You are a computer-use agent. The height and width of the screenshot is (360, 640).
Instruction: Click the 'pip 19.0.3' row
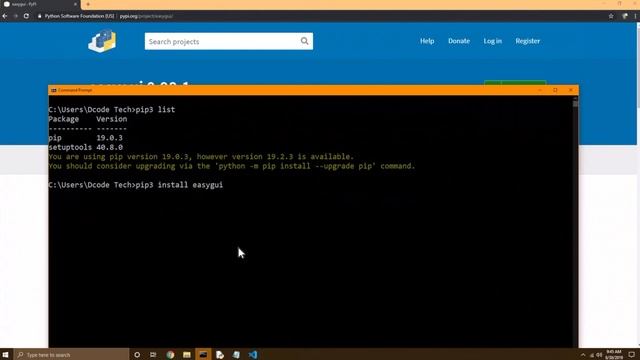(x=85, y=138)
